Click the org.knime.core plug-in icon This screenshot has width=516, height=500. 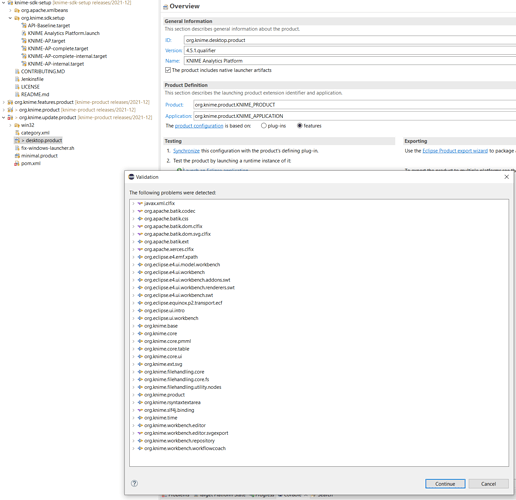[x=140, y=334]
